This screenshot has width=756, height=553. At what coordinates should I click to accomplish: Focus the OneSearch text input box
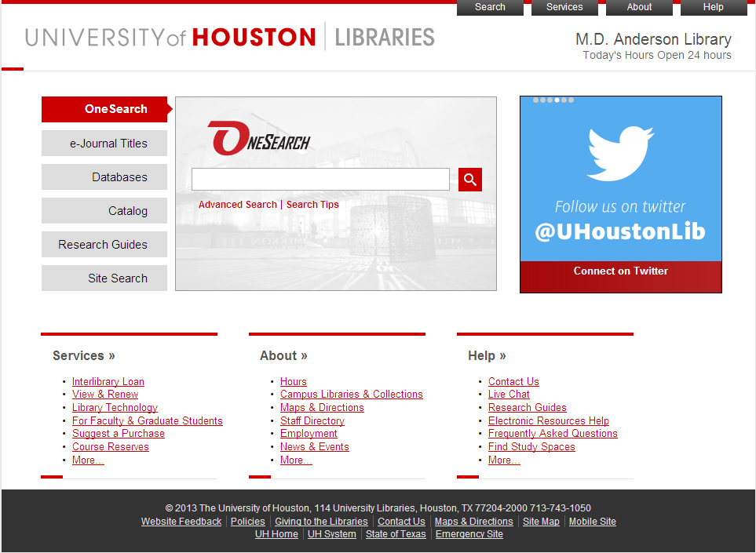pos(320,179)
